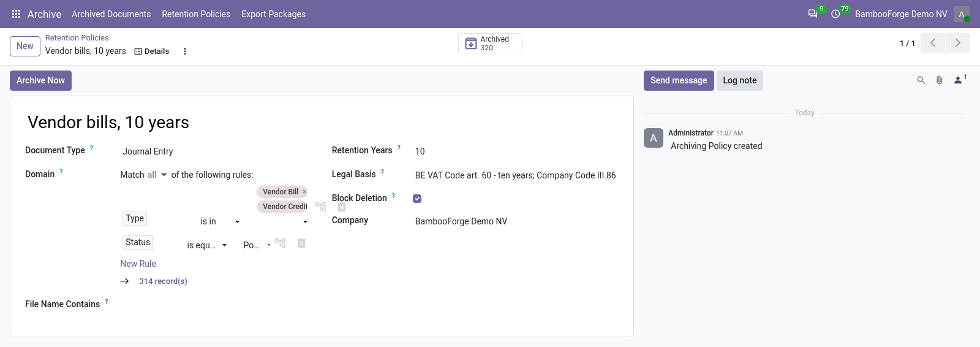Click the 11:07 AM message timestamp

coord(729,133)
